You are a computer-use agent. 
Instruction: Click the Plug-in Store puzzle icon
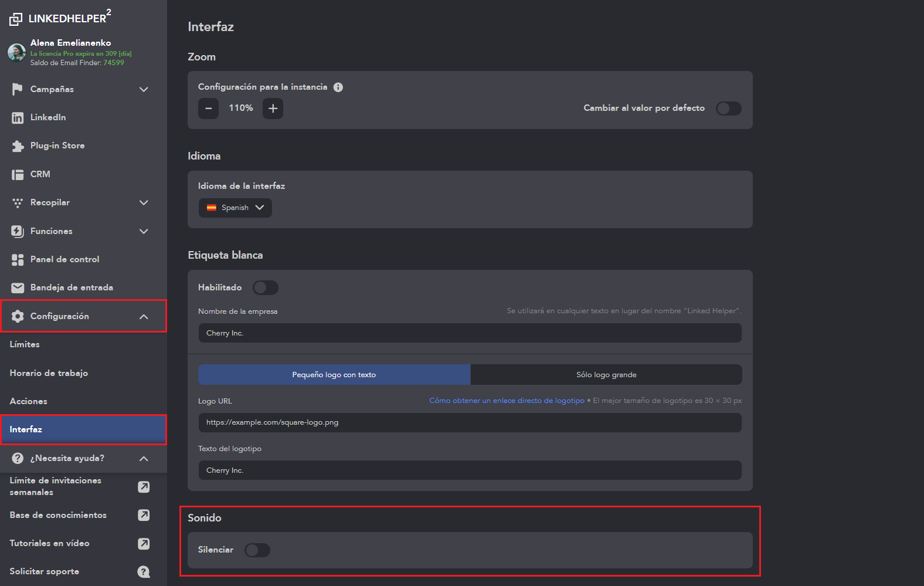(18, 146)
